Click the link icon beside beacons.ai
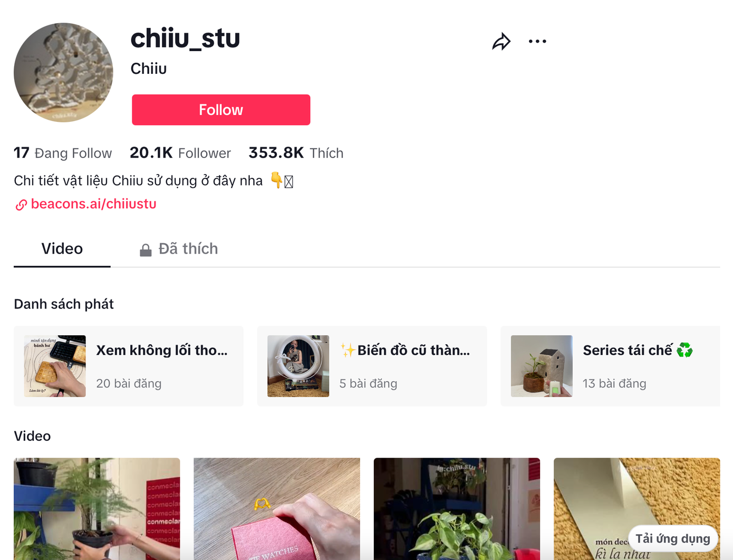733x560 pixels. [21, 205]
